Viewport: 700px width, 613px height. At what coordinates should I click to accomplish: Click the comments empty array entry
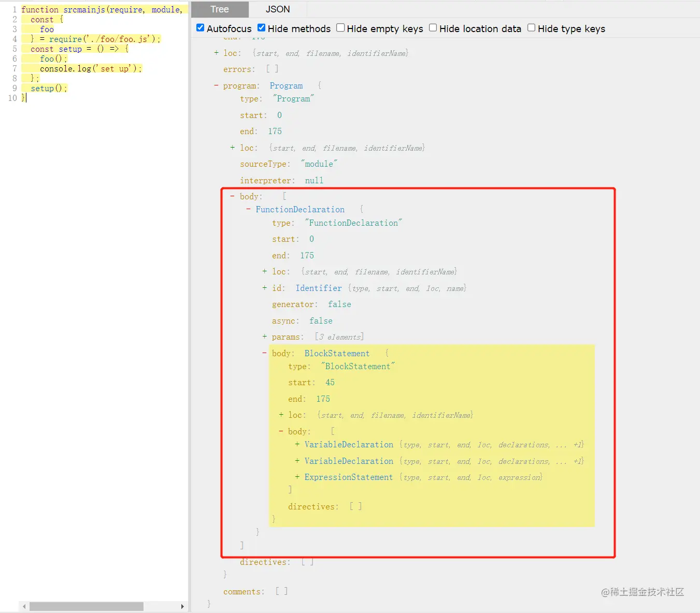tap(256, 591)
